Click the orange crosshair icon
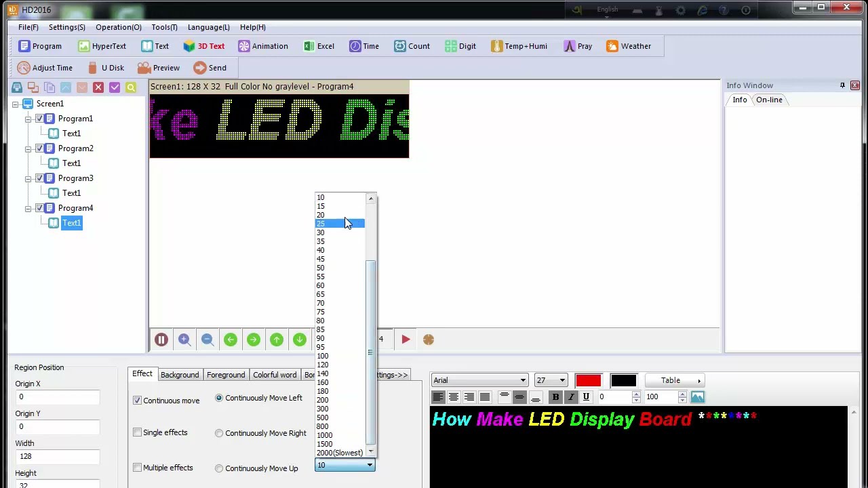 (429, 340)
